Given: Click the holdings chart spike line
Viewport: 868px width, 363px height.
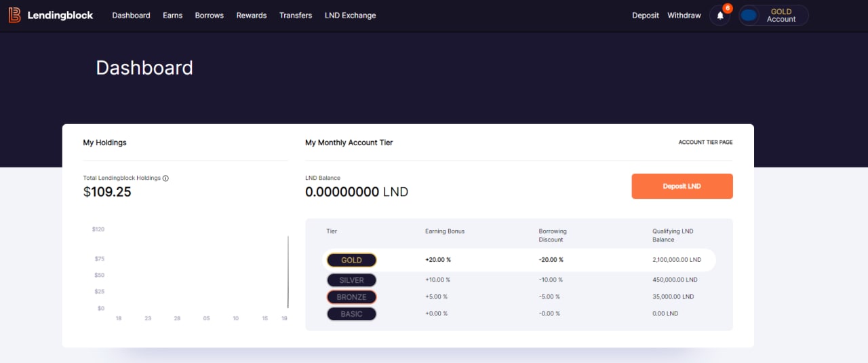Looking at the screenshot, I should click(x=288, y=272).
